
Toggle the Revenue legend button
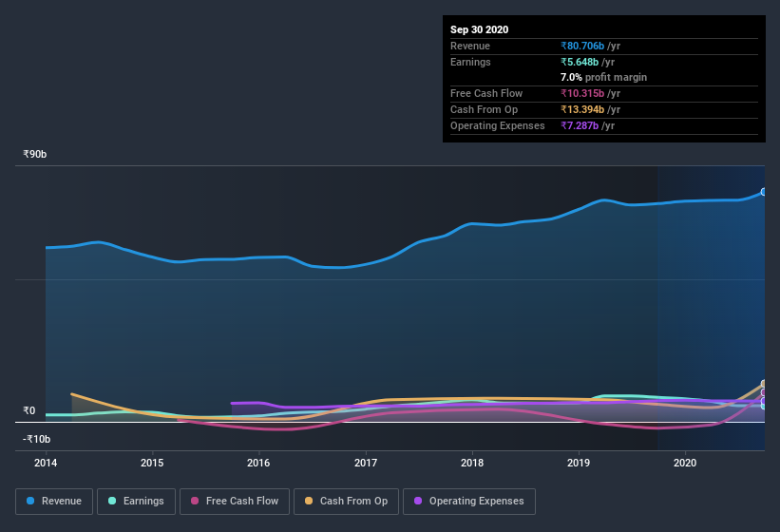54,502
